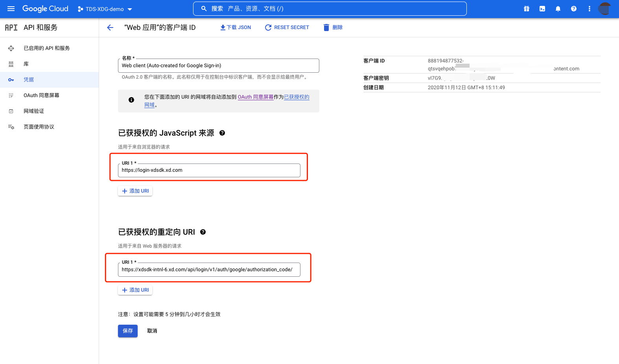
Task: Follow the OAuth 同意屏幕 link
Action: point(256,97)
